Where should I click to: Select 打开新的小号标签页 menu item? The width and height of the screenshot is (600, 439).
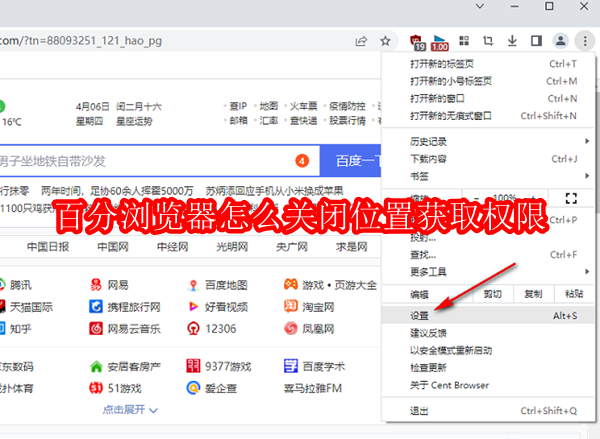pos(488,81)
